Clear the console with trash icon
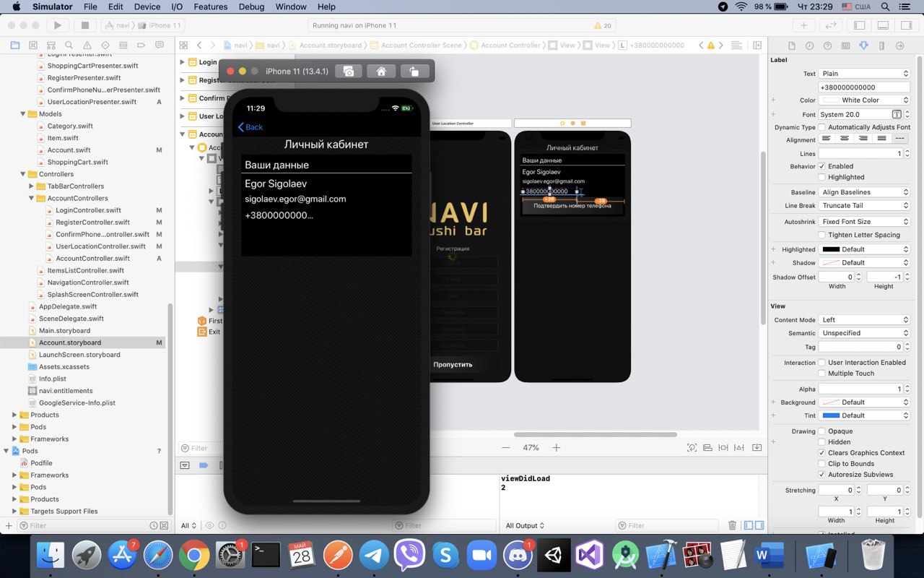The width and height of the screenshot is (924, 578). [x=732, y=525]
